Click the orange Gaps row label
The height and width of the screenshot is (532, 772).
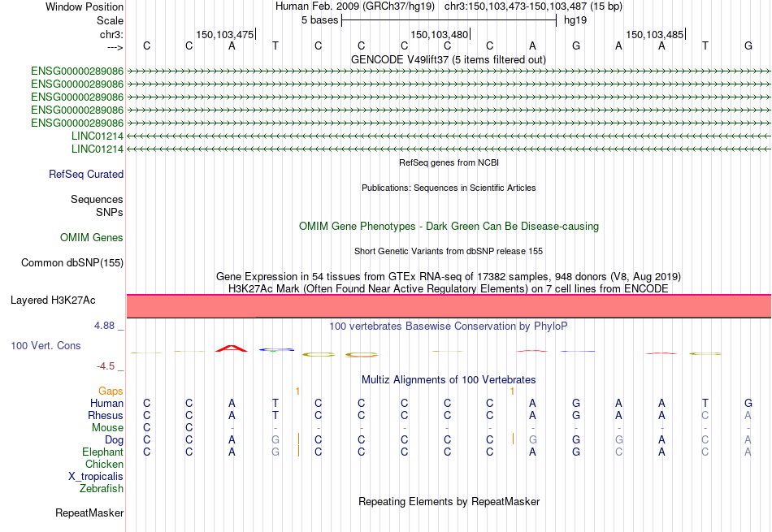coord(111,391)
